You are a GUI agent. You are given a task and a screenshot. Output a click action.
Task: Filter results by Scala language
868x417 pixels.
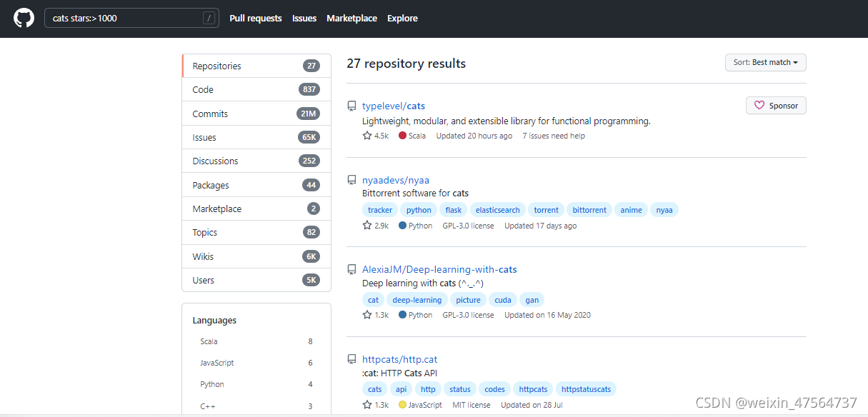coord(256,341)
